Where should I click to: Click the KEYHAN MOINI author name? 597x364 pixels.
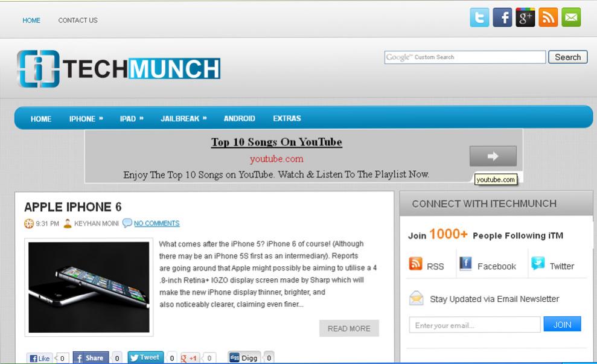tap(97, 223)
